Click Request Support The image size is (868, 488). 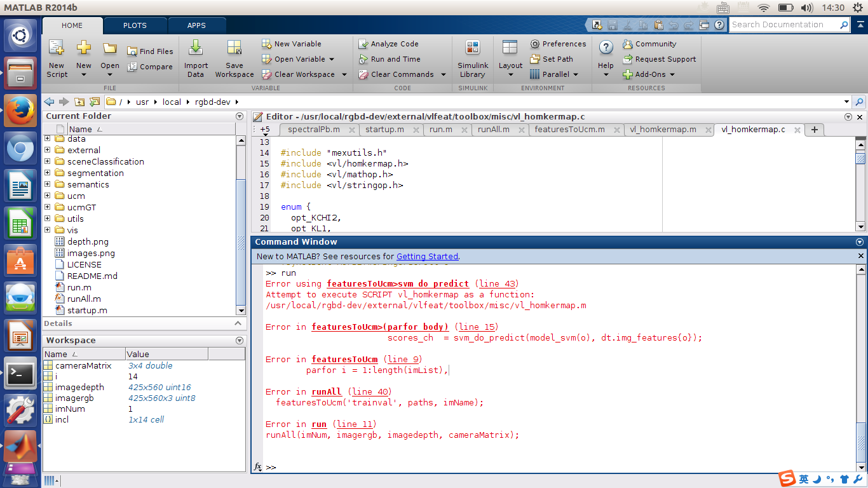click(659, 59)
